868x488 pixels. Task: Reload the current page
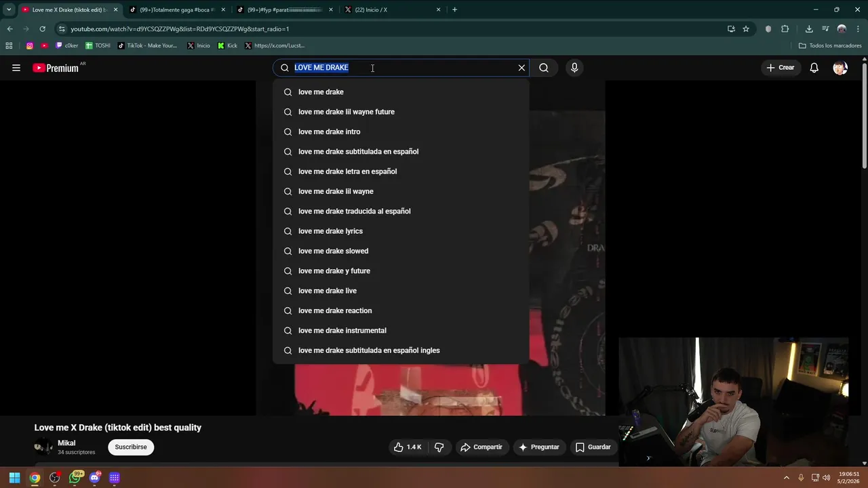[x=42, y=29]
